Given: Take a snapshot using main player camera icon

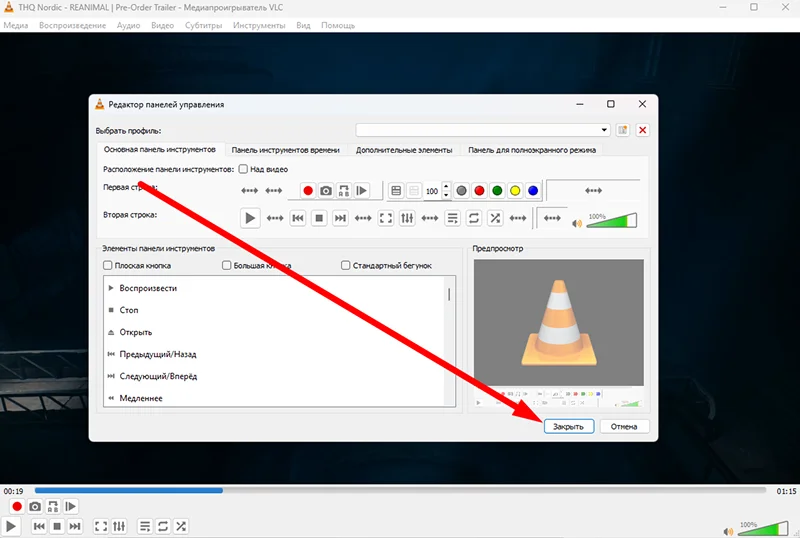Looking at the screenshot, I should click(33, 507).
